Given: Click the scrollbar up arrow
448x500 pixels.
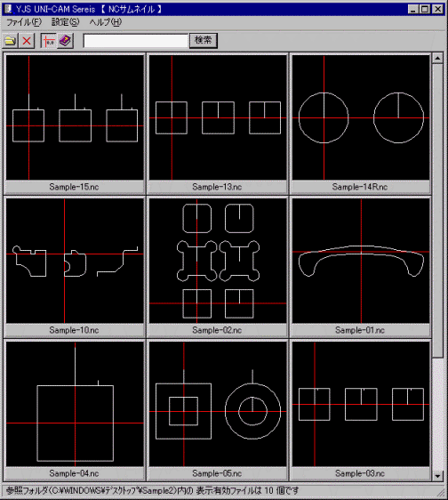Looking at the screenshot, I should coord(437,58).
